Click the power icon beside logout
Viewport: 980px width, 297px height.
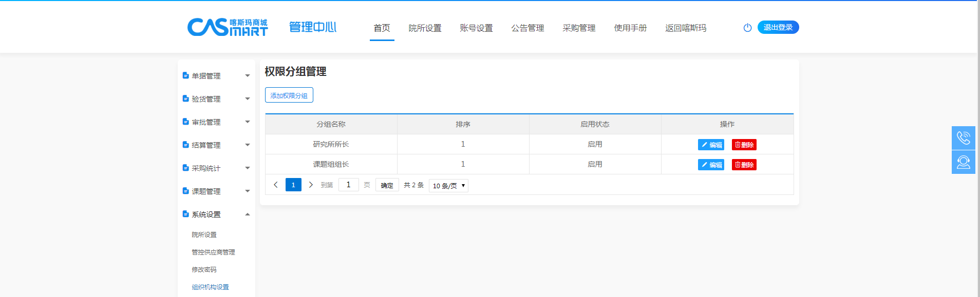[x=747, y=28]
